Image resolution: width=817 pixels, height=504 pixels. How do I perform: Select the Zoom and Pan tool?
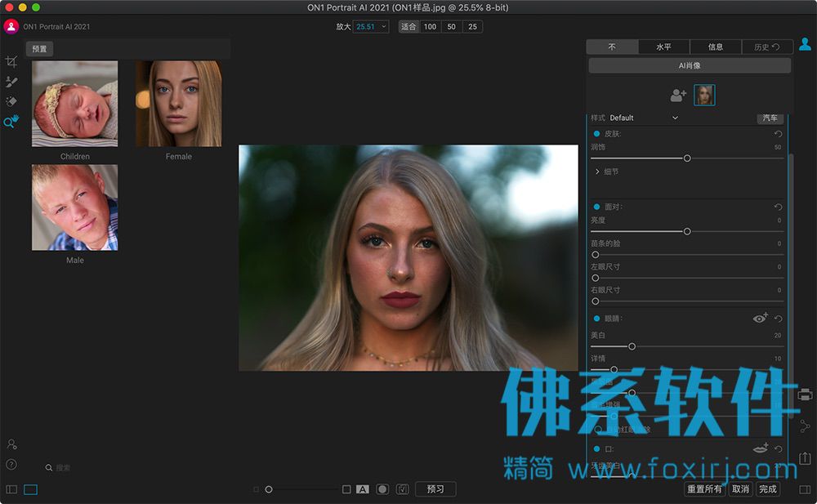11,122
